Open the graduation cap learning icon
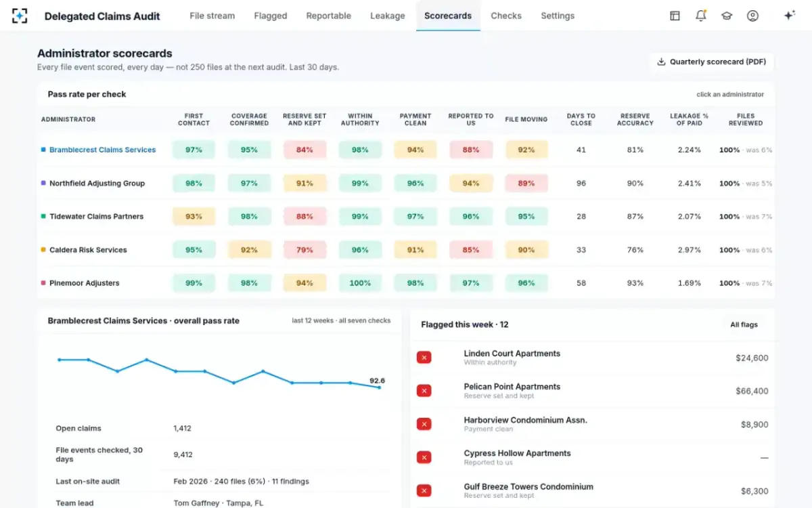This screenshot has height=508, width=812. [x=727, y=16]
